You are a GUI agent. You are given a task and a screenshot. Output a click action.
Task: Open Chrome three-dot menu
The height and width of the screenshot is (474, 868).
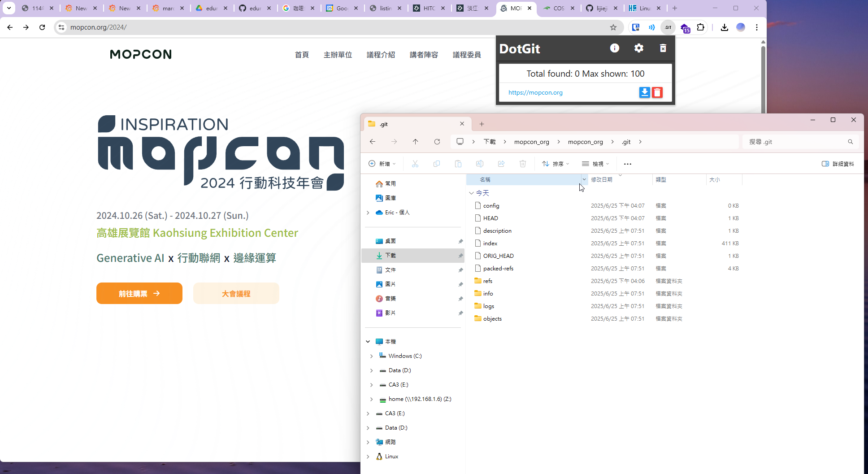coord(757,27)
